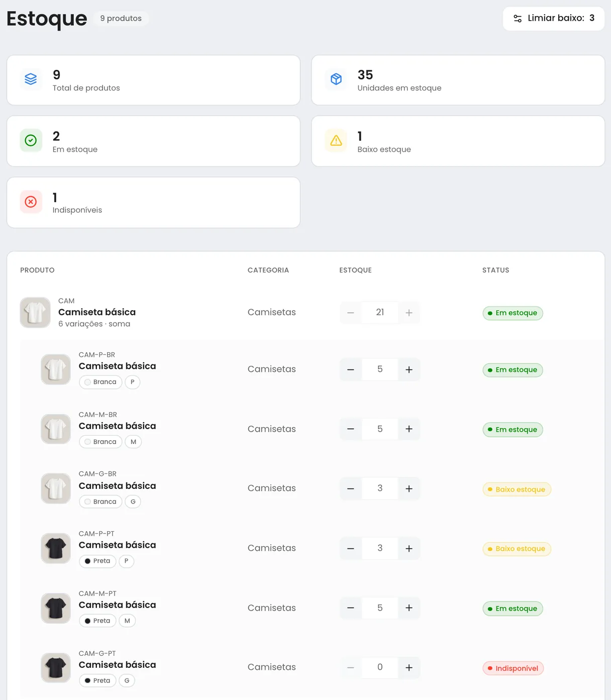Screen dimensions: 611x700
Task: Click the warning triangle icon for Baixo estoque
Action: coord(336,141)
